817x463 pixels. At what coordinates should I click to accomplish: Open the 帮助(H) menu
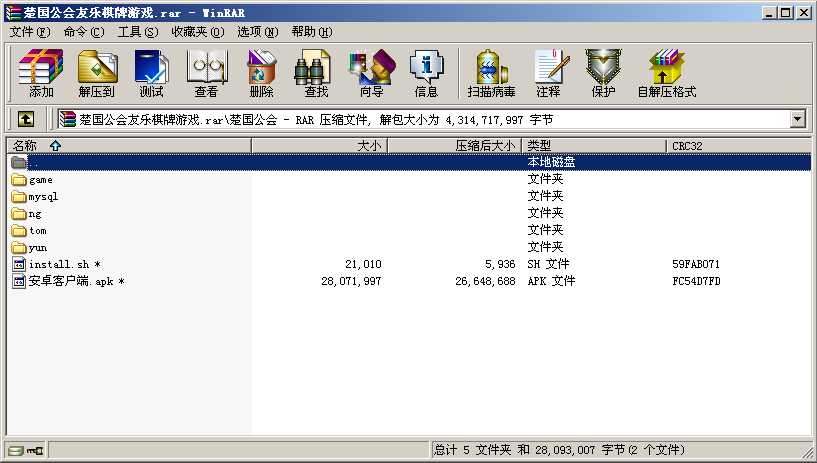coord(312,32)
